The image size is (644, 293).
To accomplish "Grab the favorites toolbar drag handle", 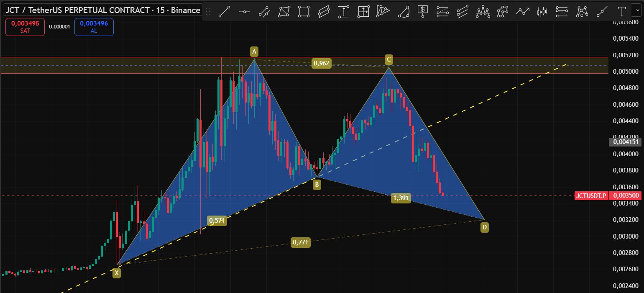I will (209, 11).
